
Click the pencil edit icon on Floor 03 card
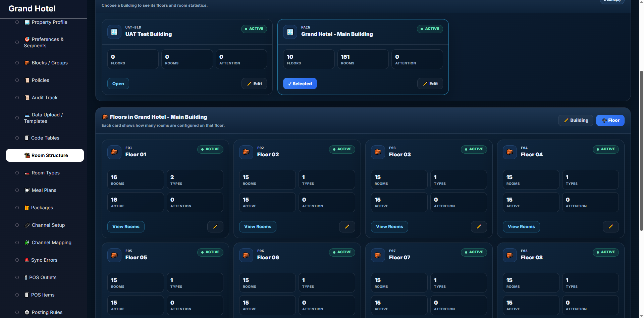(x=479, y=227)
